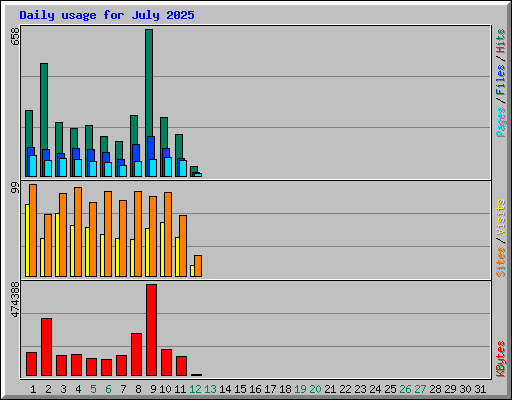Screen dimensions: 512x400
Task: Click the orange Sites legend label
Action: click(x=501, y=262)
